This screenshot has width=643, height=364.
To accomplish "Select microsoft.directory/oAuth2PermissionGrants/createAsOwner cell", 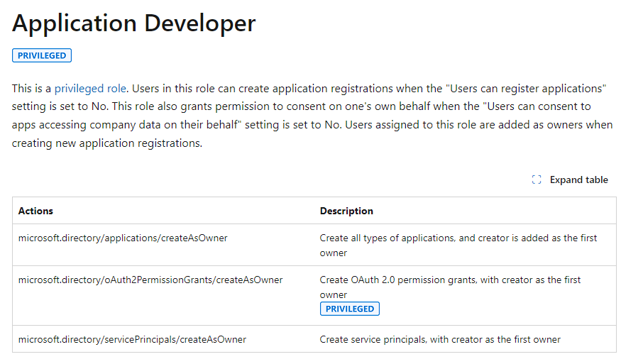I will pos(150,280).
